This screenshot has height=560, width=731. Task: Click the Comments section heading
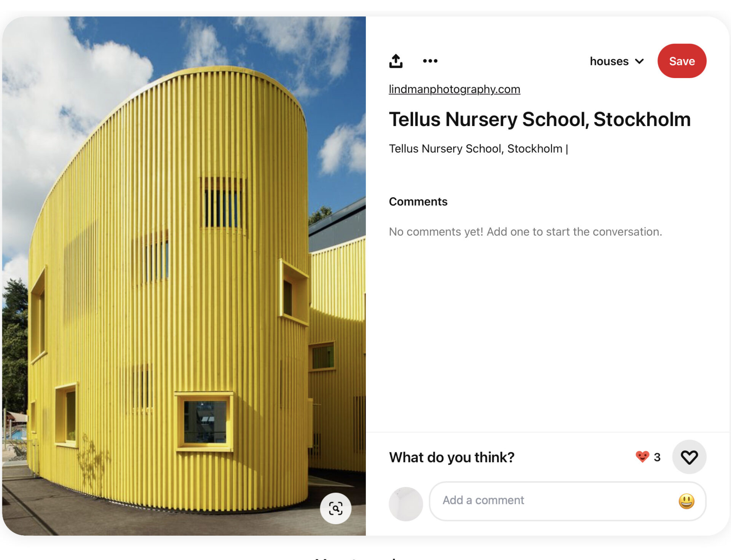(x=418, y=201)
